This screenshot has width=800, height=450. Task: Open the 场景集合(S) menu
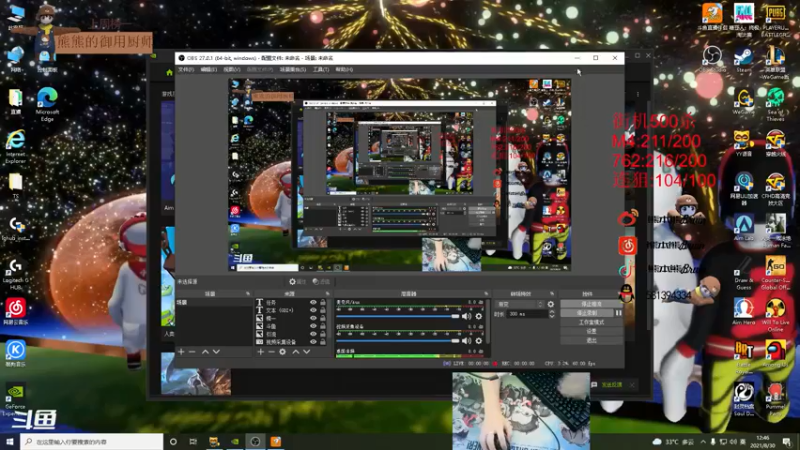(293, 69)
